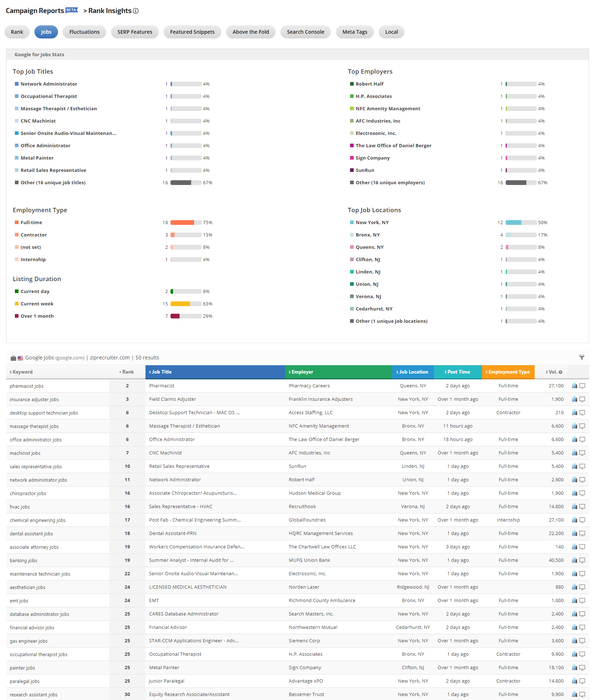Go to the Meta Tags tab

(x=355, y=32)
